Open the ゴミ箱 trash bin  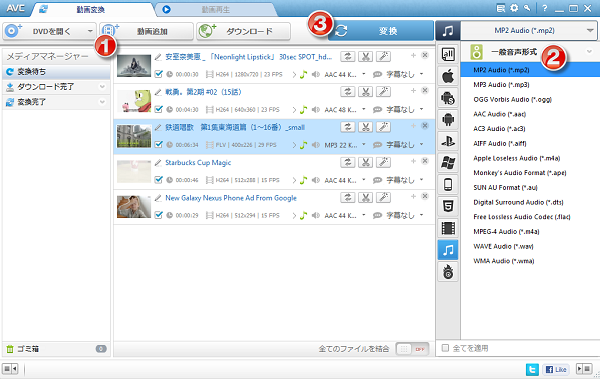tap(57, 349)
